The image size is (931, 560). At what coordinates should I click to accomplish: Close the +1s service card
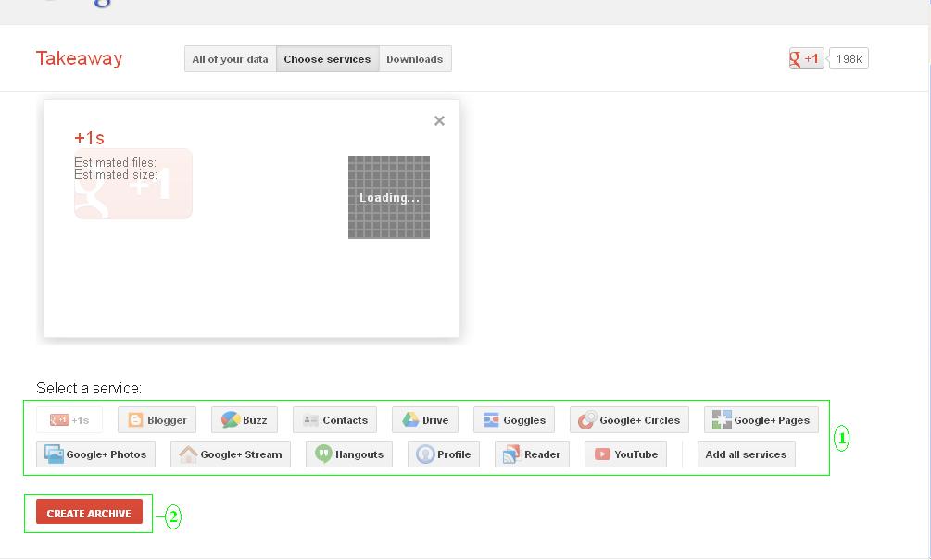[439, 121]
